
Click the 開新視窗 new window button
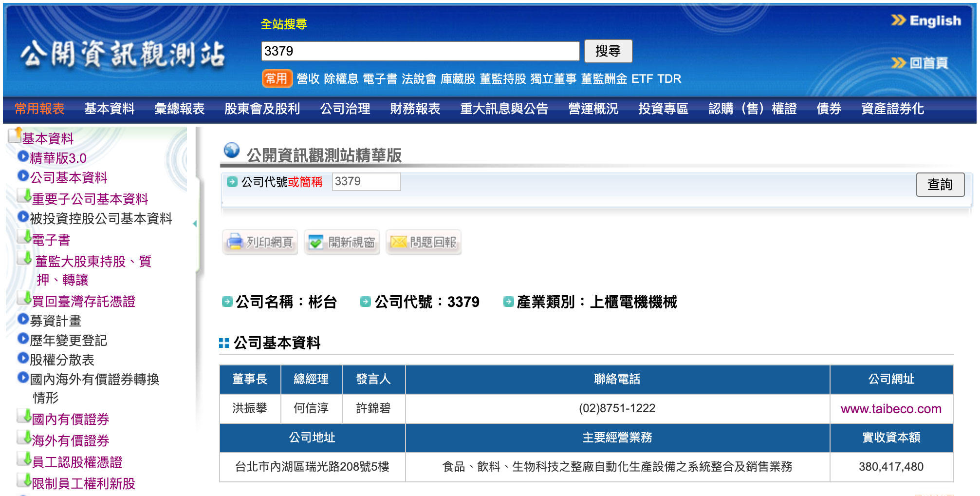tap(342, 242)
